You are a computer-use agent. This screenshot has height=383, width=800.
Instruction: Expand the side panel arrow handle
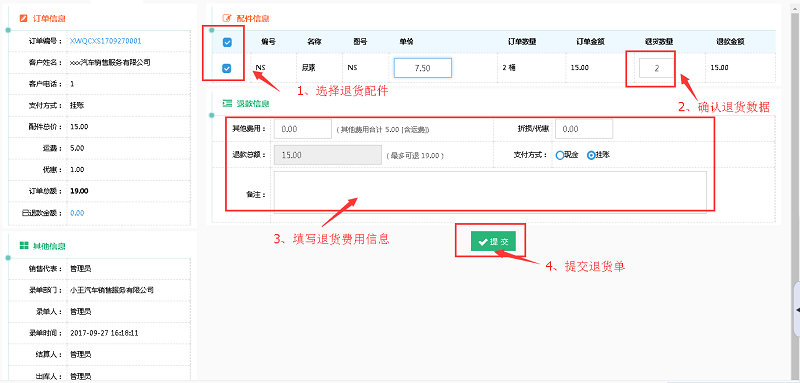point(797,310)
